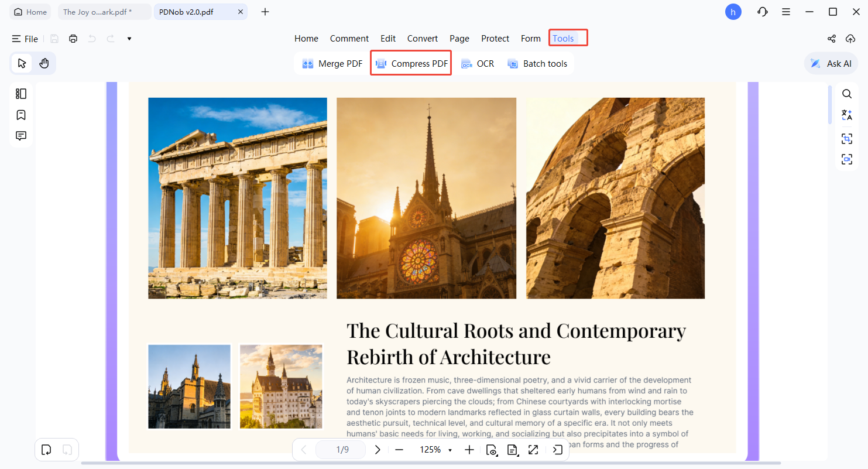Viewport: 868px width, 469px height.
Task: Toggle the screen recording capture tool
Action: pos(847,159)
